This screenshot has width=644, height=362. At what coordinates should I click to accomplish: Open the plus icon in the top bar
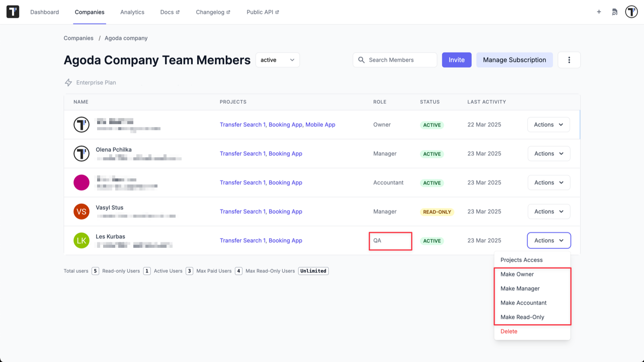(599, 11)
